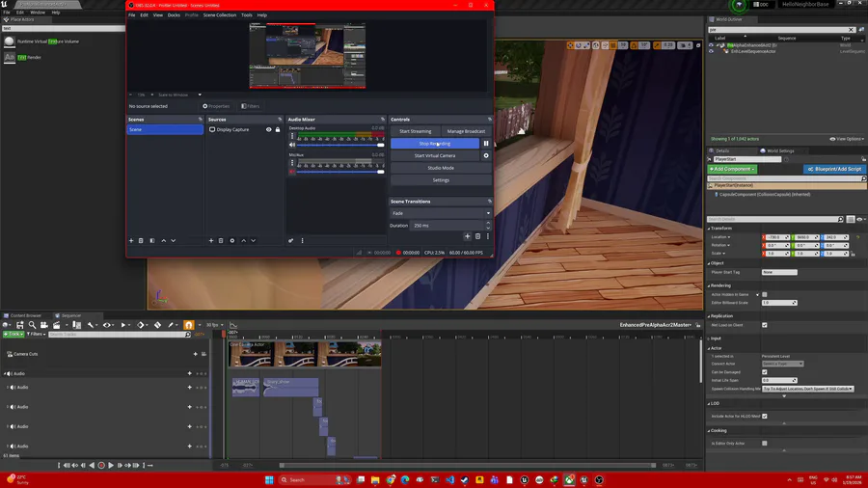Pause recording with OBS pause icon
This screenshot has height=488, width=868.
coord(486,144)
